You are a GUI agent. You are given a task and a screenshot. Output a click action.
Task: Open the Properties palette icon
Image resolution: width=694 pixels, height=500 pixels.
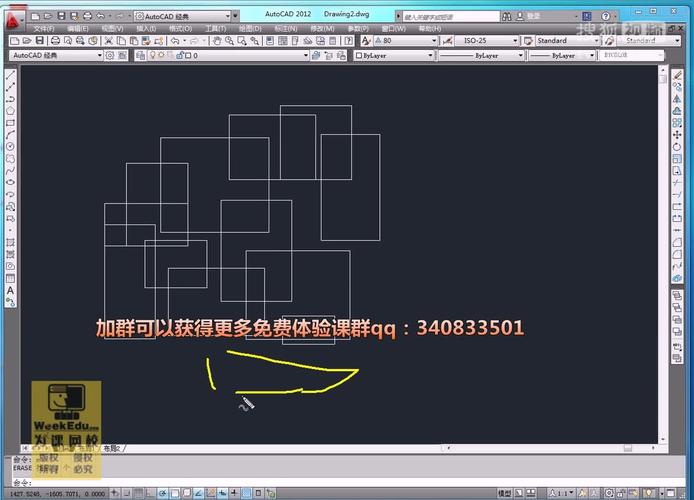(x=270, y=41)
